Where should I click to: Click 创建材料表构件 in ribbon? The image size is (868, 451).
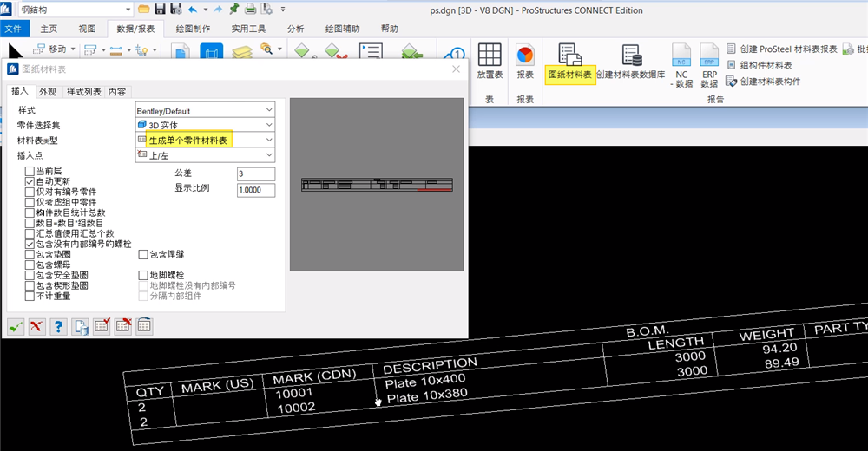tap(763, 82)
